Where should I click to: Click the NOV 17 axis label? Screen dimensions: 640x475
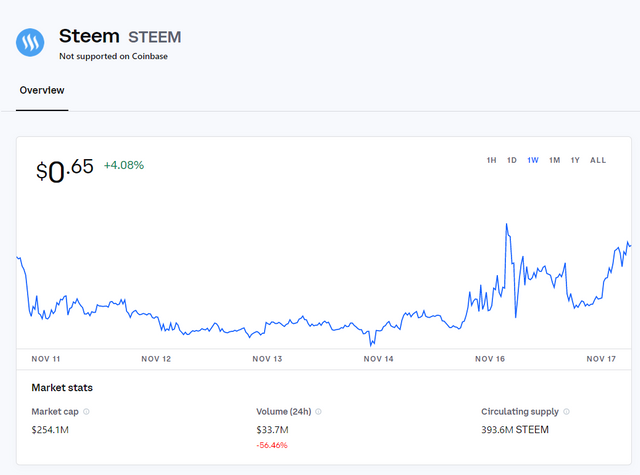(x=601, y=359)
